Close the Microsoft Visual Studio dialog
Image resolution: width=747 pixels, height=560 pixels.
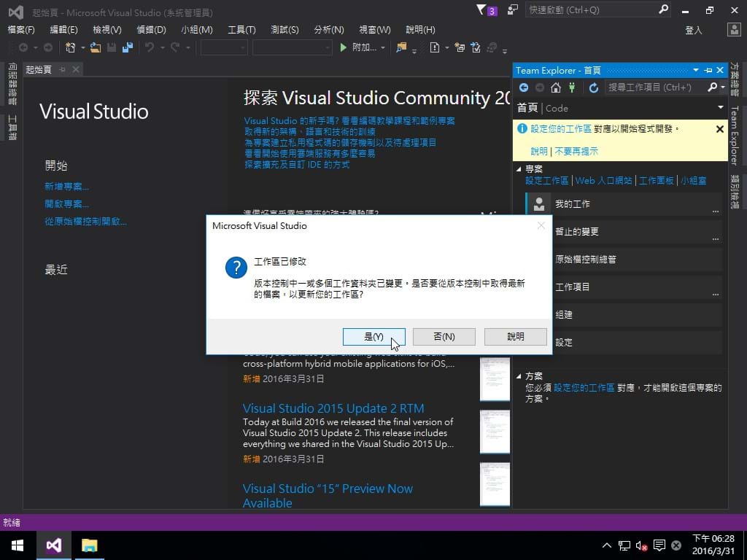[541, 225]
